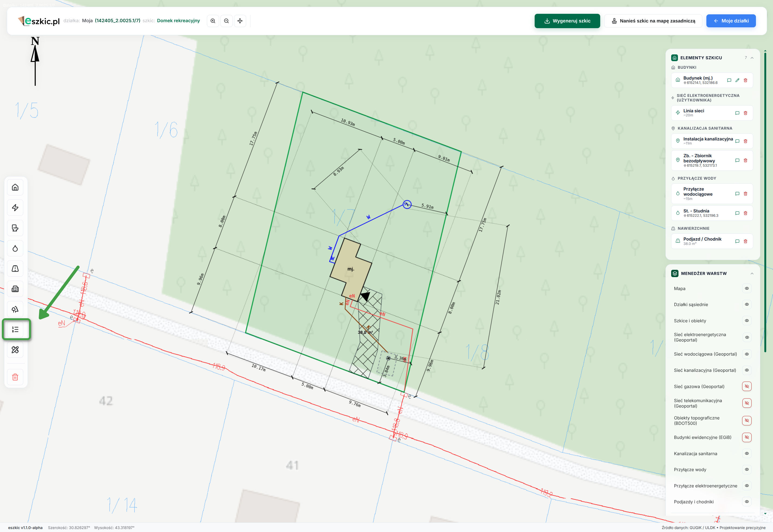Viewport: 773px width, 532px height.
Task: Select the lightning bolt power line tool
Action: (x=15, y=208)
